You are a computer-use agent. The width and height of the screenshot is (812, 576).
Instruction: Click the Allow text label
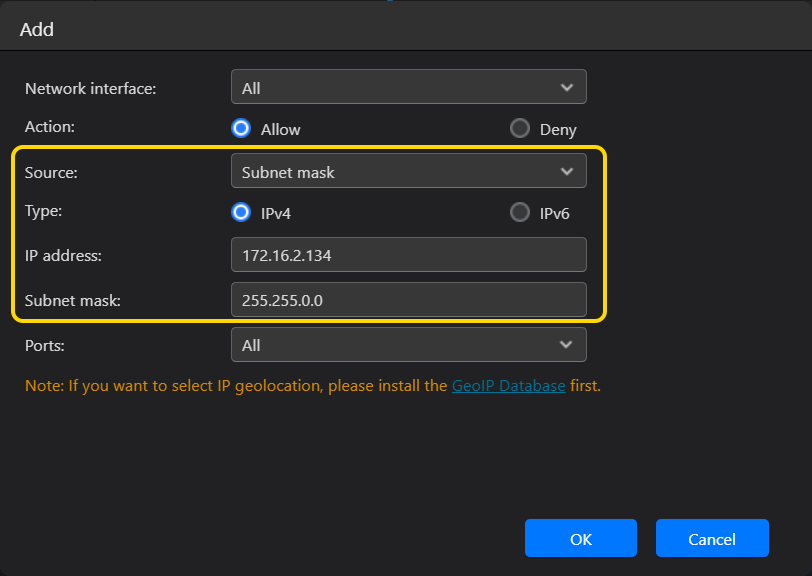point(280,129)
